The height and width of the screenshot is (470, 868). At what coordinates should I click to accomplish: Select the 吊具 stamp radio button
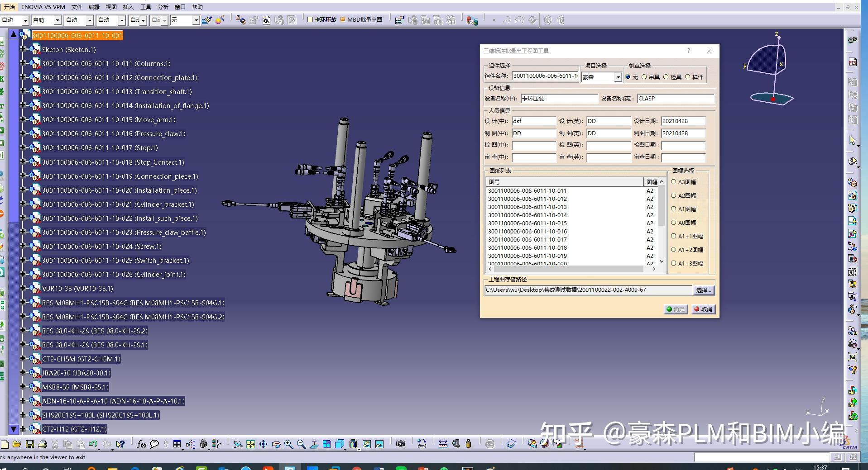click(x=644, y=77)
